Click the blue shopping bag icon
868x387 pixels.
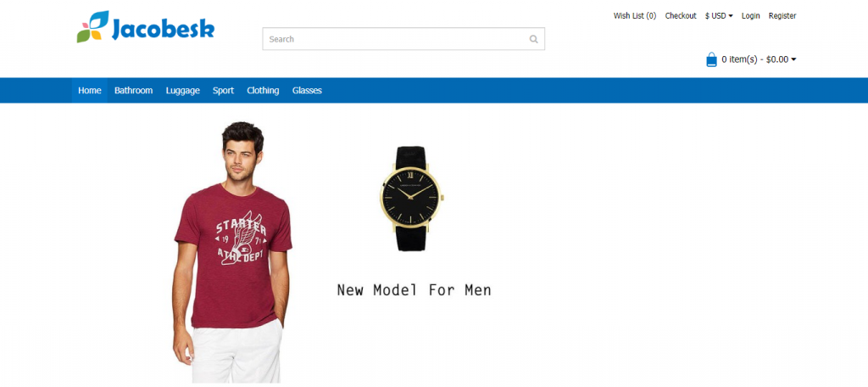point(711,59)
